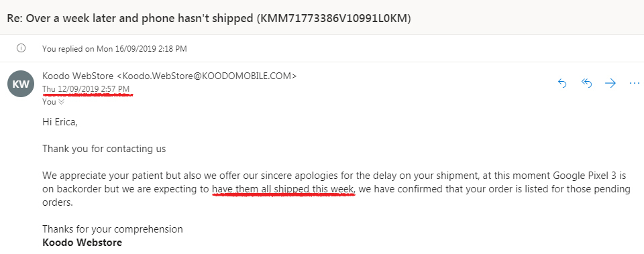Viewport: 644px width, 254px height.
Task: Click the 'Thank you for contacting us' line
Action: click(104, 149)
